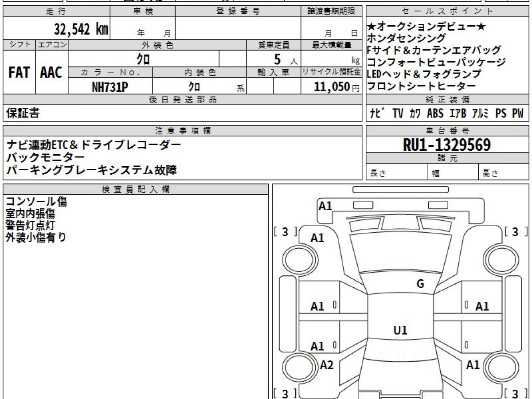The image size is (532, 399).
Task: Click the A2 scratch mark on the diagram
Action: click(327, 365)
